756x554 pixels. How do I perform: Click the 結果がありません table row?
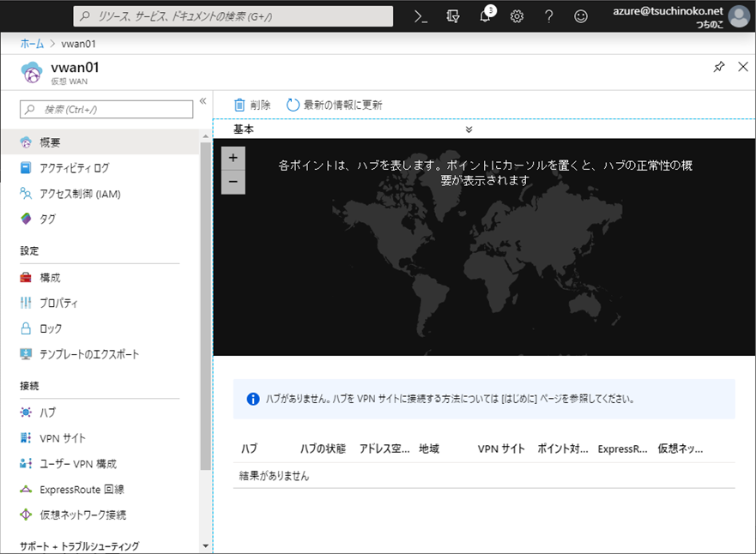(x=484, y=476)
